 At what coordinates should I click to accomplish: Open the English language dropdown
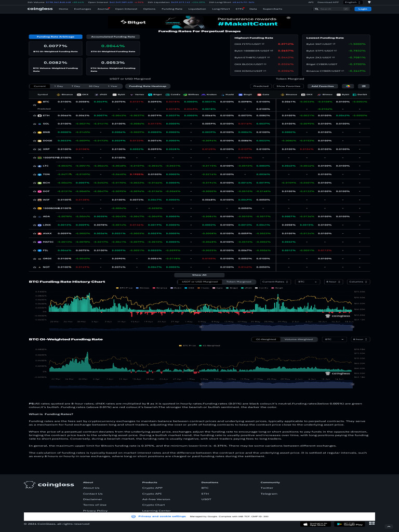click(x=353, y=2)
